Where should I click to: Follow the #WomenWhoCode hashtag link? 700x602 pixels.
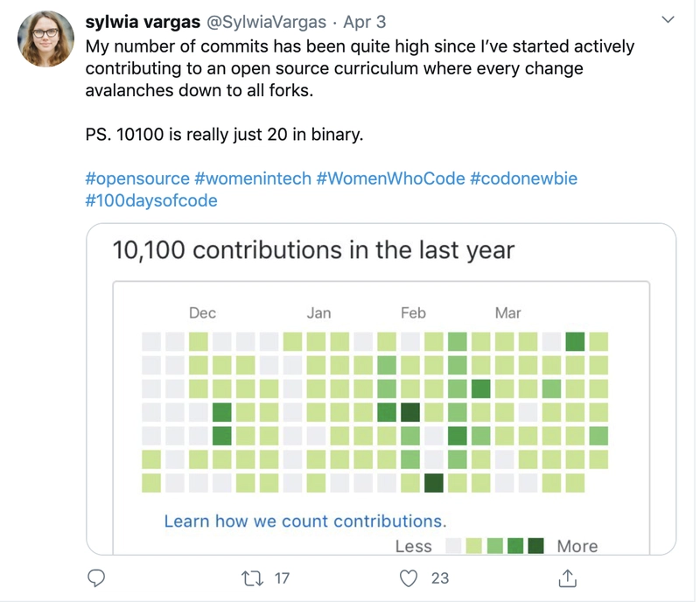pyautogui.click(x=390, y=178)
